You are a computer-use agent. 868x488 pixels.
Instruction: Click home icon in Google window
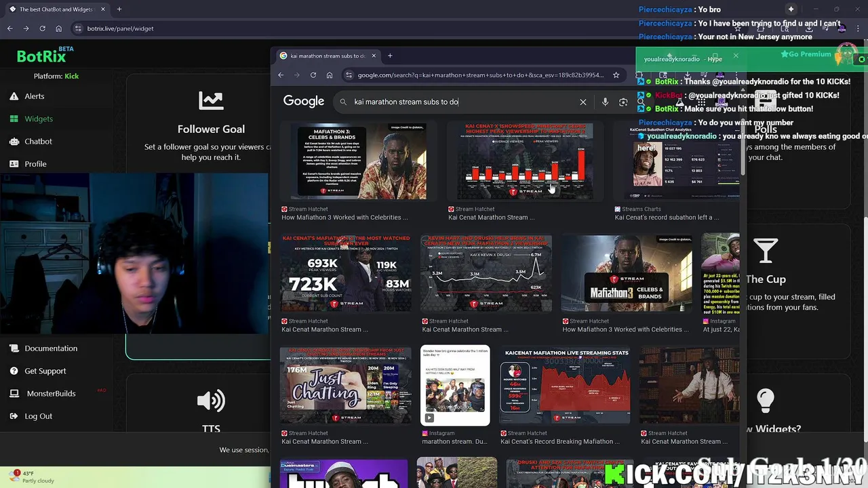tap(330, 75)
